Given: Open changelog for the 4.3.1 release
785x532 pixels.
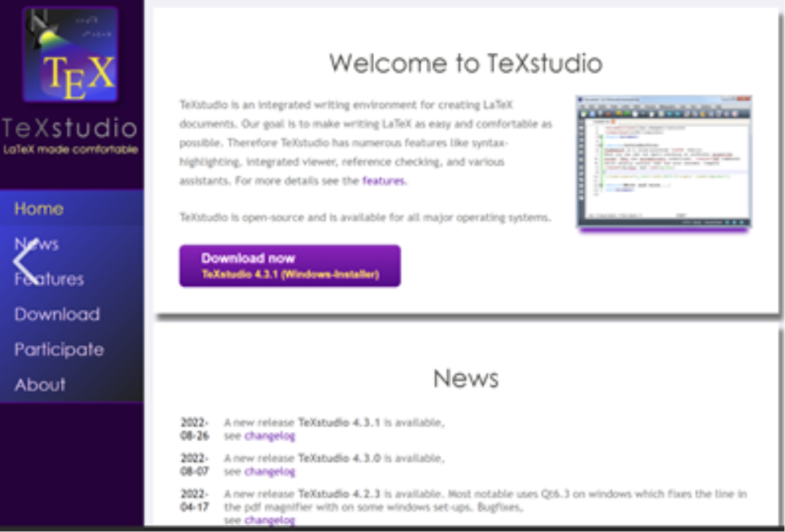Looking at the screenshot, I should coord(270,436).
